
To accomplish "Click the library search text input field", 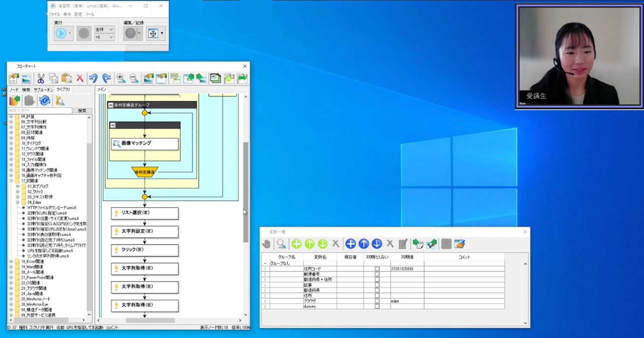I will click(39, 111).
